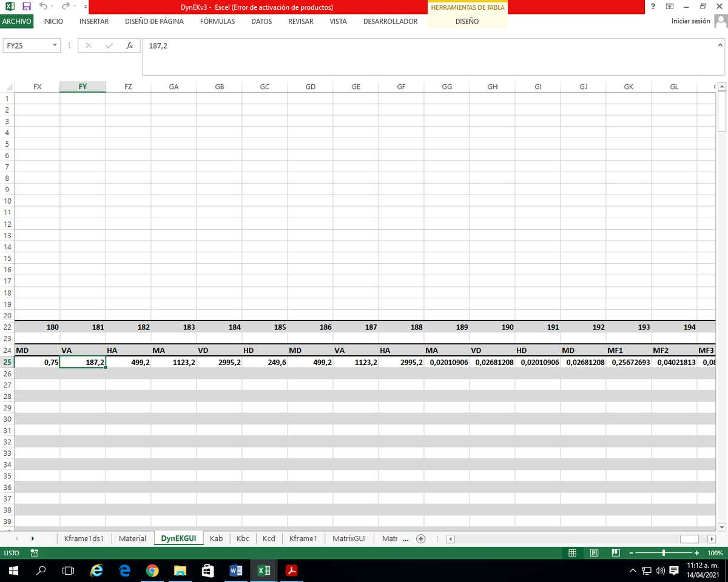This screenshot has height=582, width=728.
Task: Select cell containing 0,75
Action: point(37,362)
